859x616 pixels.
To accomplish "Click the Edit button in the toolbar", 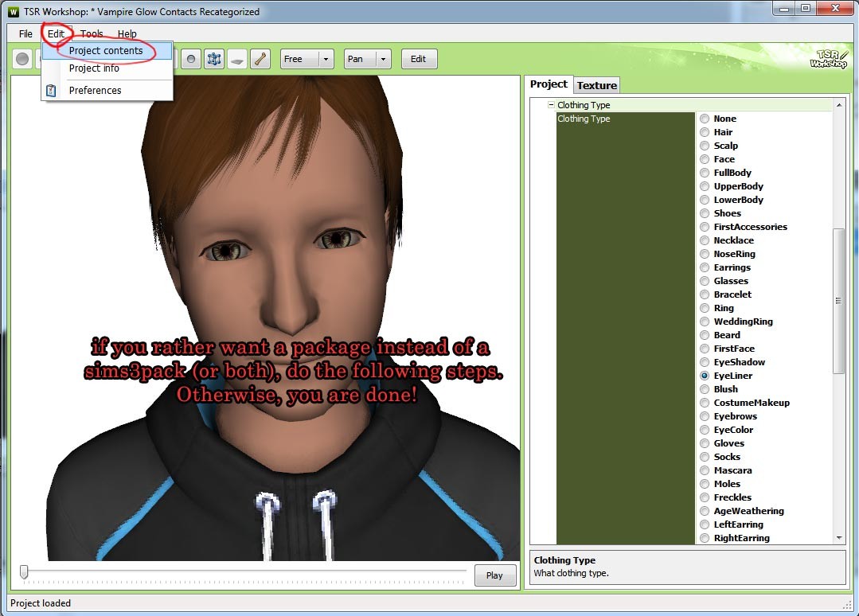I will pyautogui.click(x=419, y=59).
